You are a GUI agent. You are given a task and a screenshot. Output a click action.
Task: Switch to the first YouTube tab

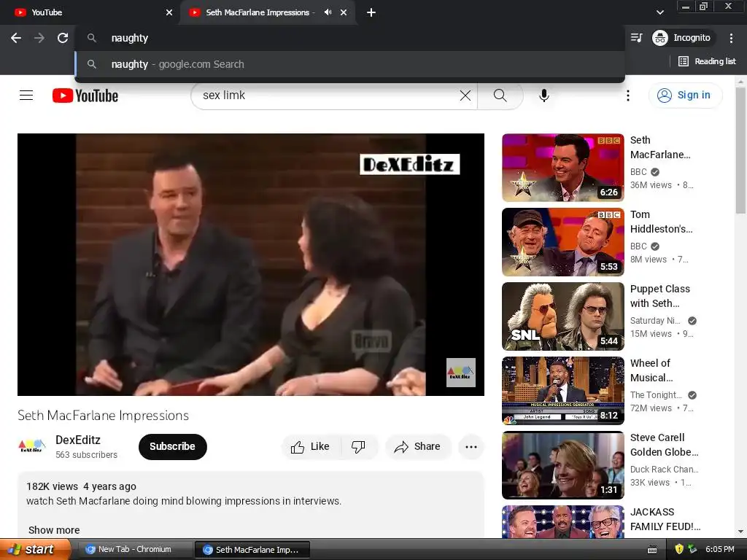click(x=90, y=12)
